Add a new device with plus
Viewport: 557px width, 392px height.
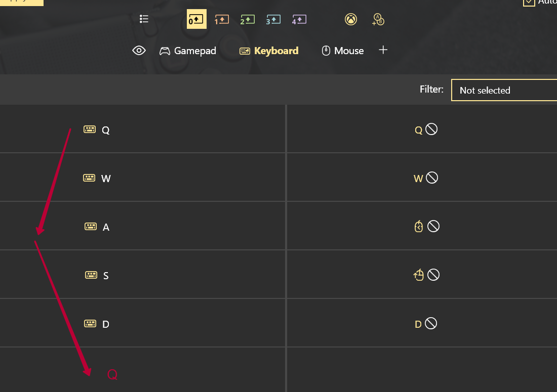coord(383,50)
